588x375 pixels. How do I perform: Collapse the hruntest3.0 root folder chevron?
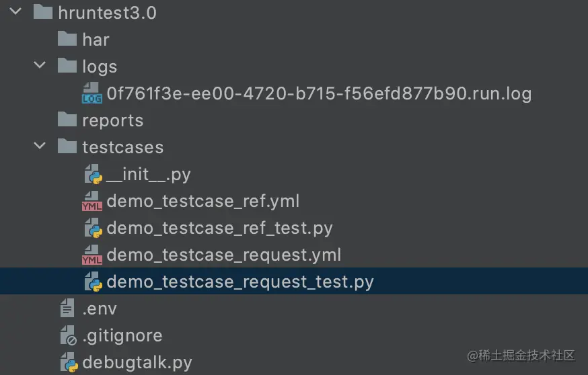point(15,11)
